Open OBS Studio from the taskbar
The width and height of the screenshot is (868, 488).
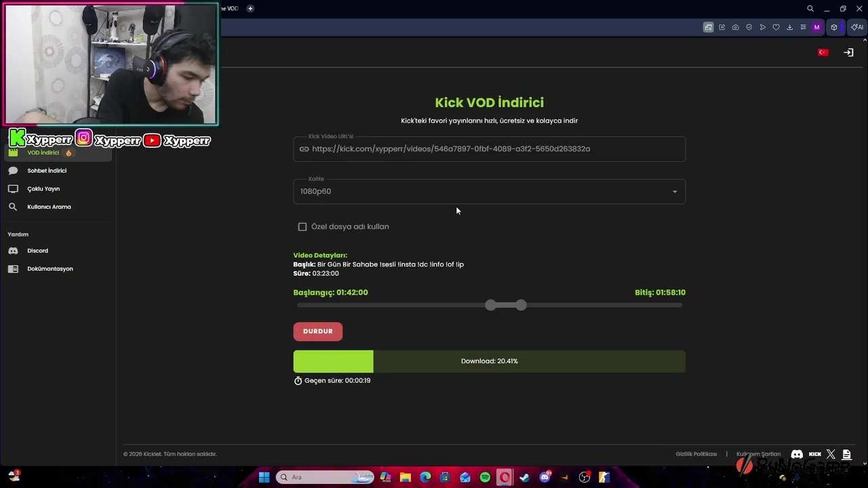click(585, 477)
